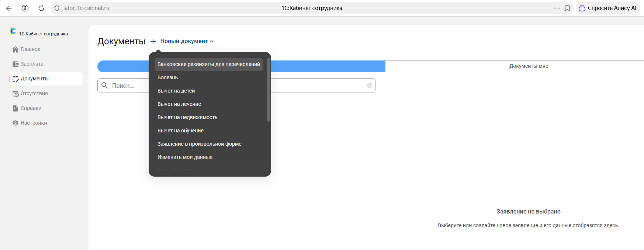Go to Главное section

(x=46, y=49)
